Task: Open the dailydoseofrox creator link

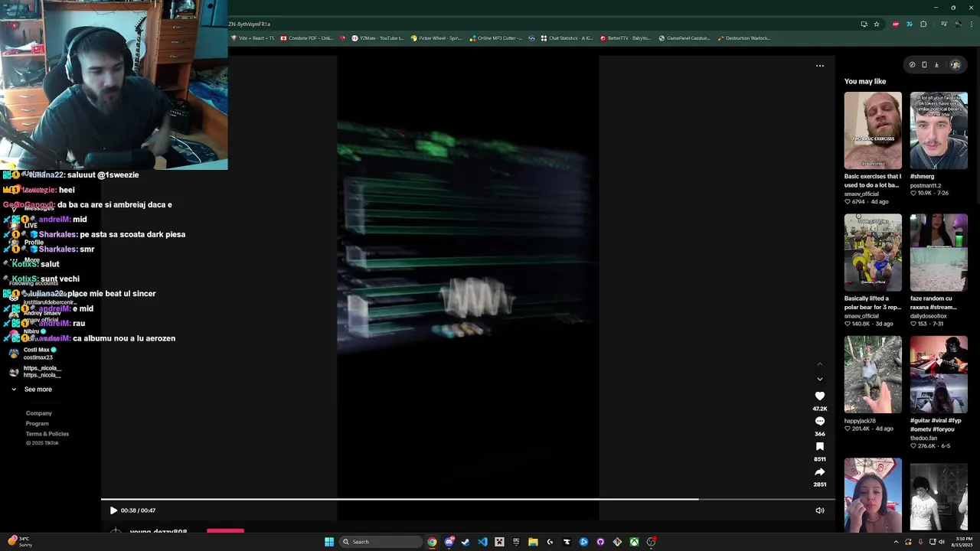Action: click(929, 316)
